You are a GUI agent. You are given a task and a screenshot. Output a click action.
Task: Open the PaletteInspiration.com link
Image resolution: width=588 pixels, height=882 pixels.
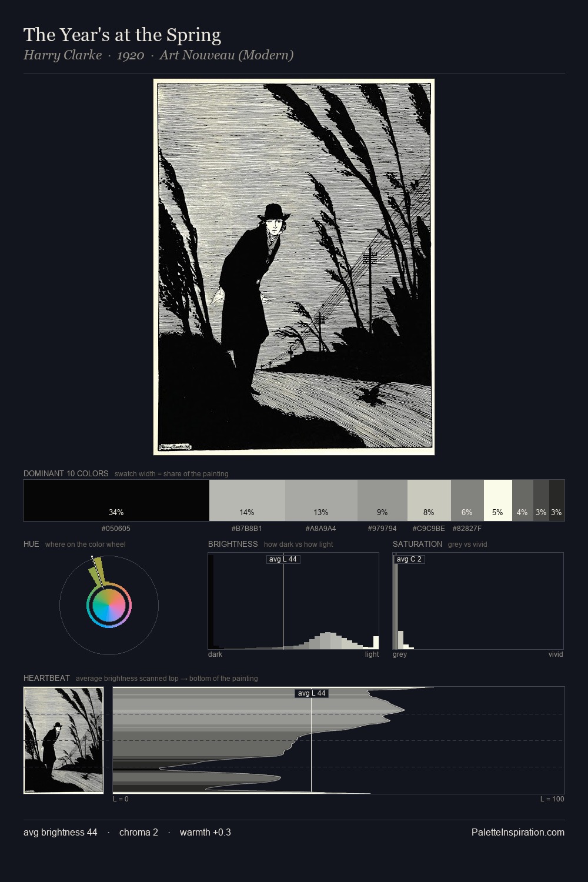(x=518, y=832)
